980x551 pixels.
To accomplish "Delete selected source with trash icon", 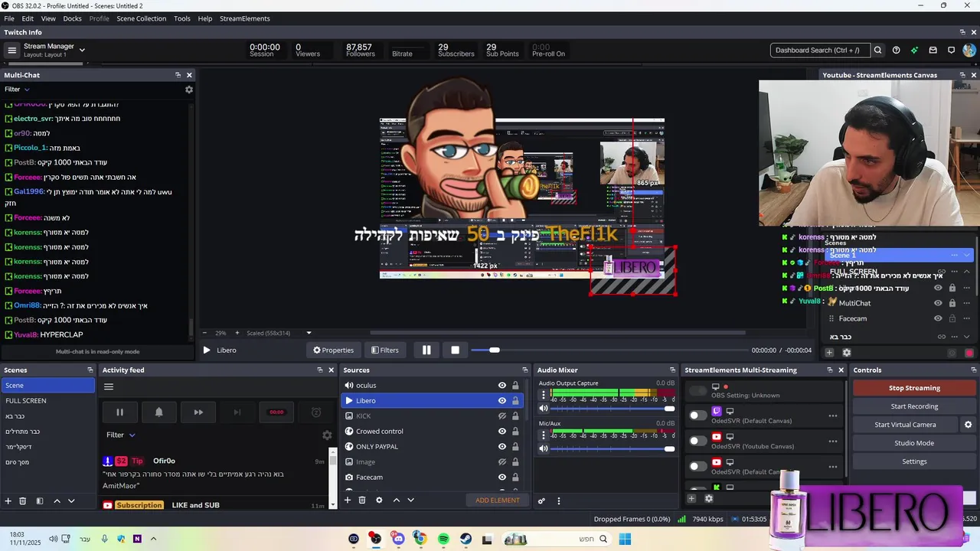I will click(362, 500).
